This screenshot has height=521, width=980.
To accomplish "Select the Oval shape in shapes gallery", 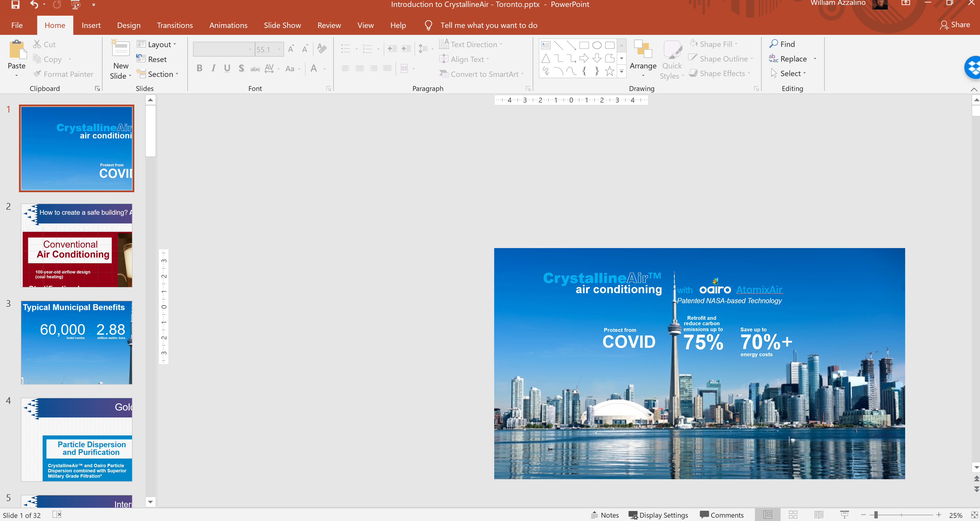I will pos(597,45).
